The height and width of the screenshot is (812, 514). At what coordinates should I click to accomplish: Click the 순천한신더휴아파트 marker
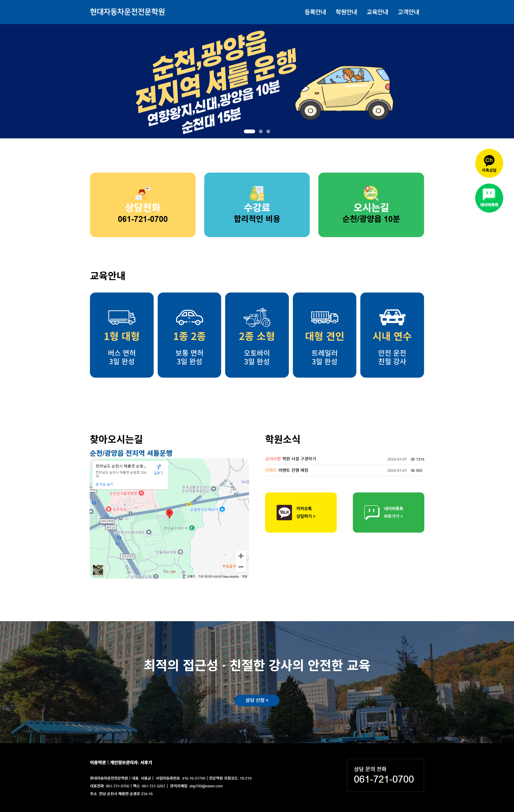click(149, 532)
